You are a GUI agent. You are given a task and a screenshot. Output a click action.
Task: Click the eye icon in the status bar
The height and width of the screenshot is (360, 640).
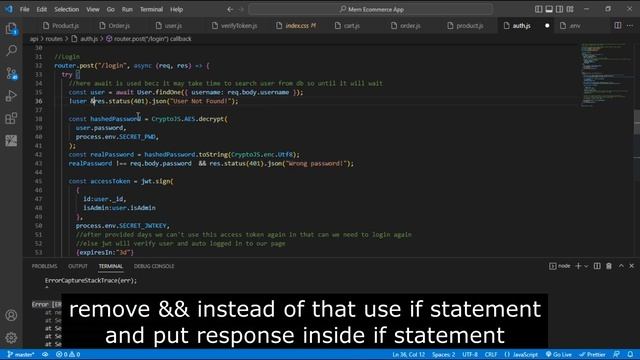click(45, 354)
